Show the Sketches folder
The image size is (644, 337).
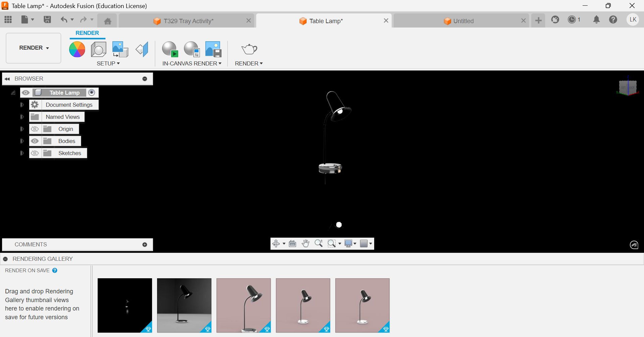pyautogui.click(x=35, y=153)
